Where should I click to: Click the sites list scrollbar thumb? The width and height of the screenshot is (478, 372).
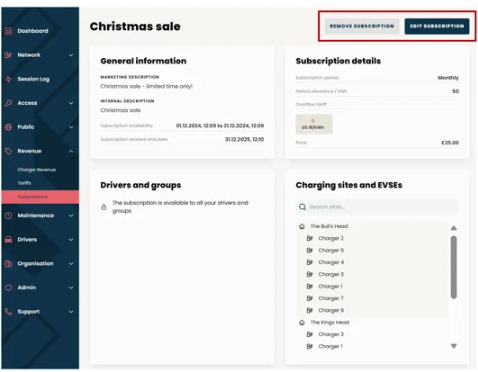tap(454, 267)
